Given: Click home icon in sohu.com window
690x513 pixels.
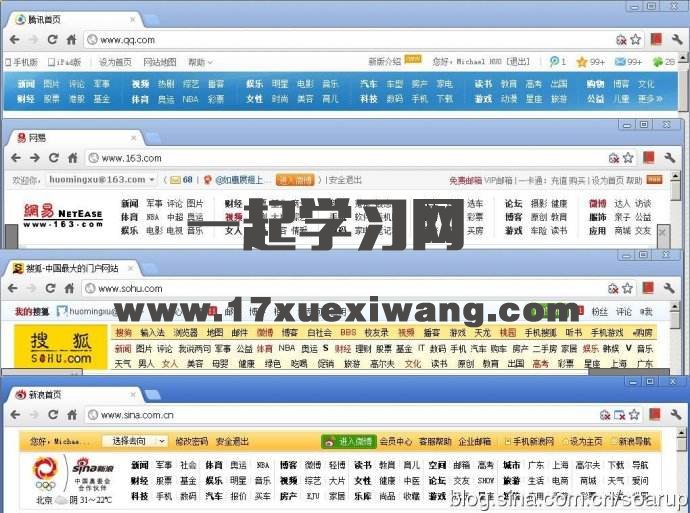Looking at the screenshot, I should (x=70, y=288).
